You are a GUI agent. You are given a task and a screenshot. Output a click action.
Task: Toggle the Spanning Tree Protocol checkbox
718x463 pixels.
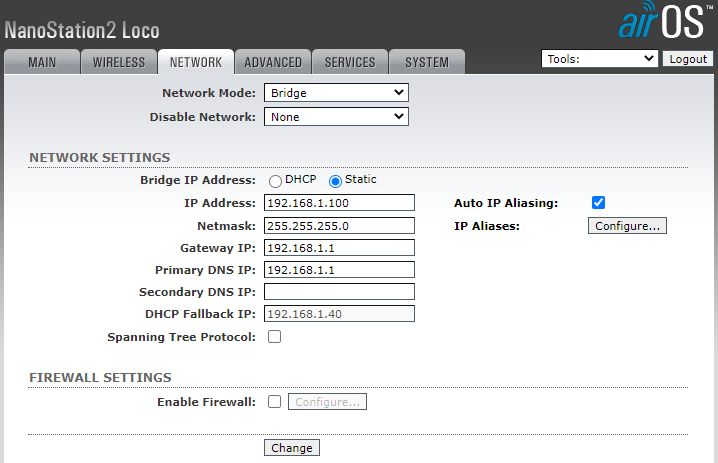(274, 337)
